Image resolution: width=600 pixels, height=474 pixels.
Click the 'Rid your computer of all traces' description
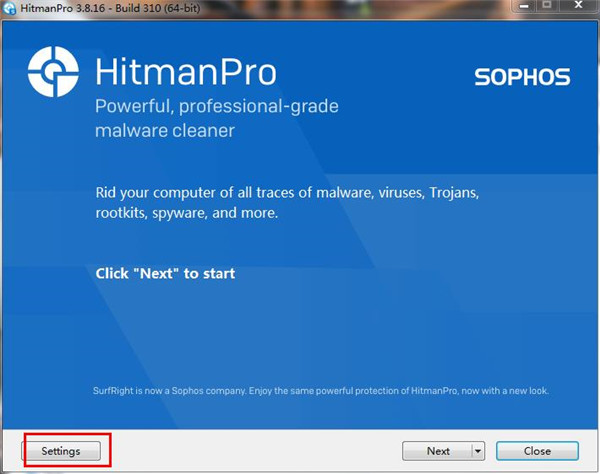point(287,203)
